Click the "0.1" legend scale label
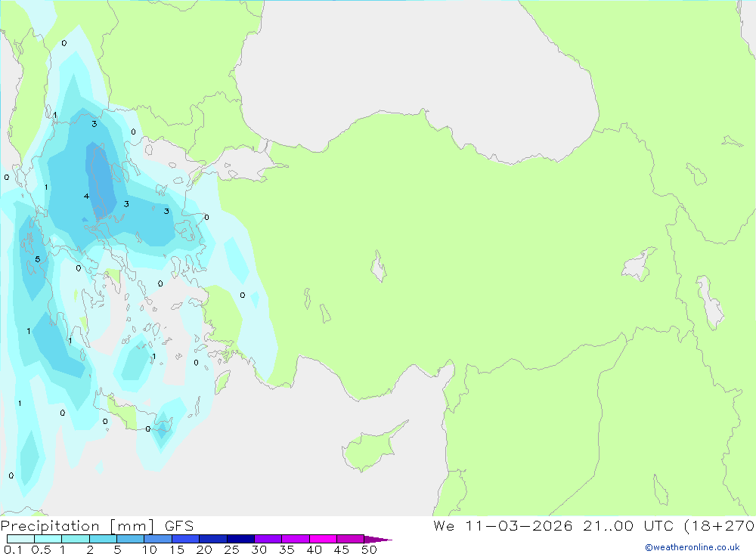 point(13,549)
